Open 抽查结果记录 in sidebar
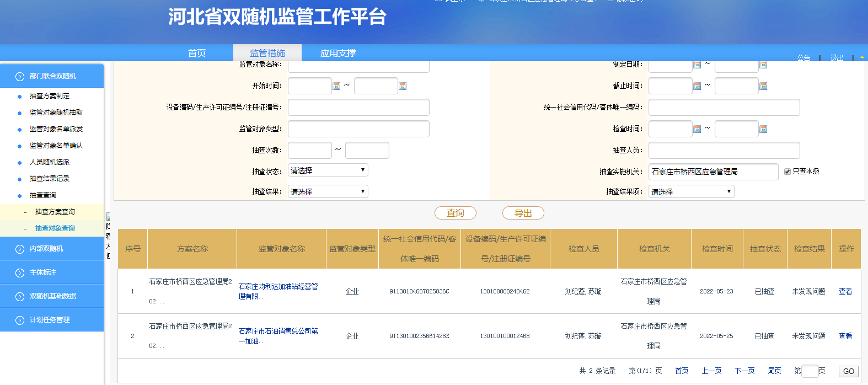This screenshot has height=385, width=868. click(50, 179)
